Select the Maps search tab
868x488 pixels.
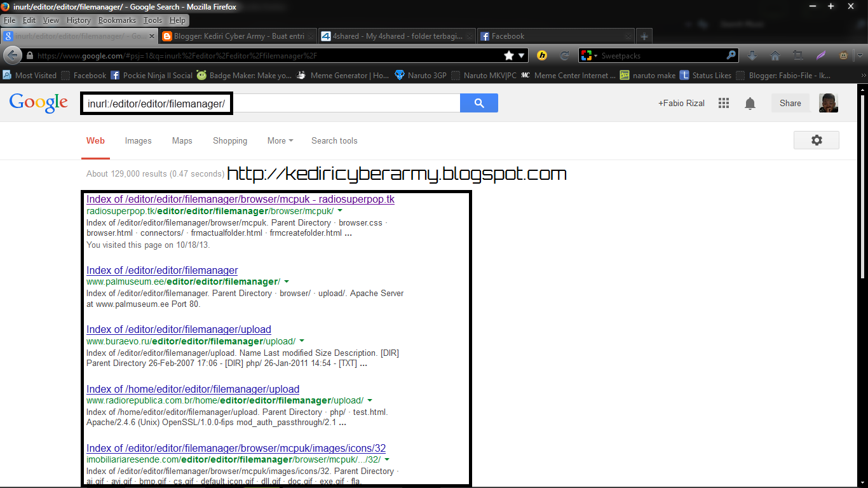pyautogui.click(x=182, y=140)
